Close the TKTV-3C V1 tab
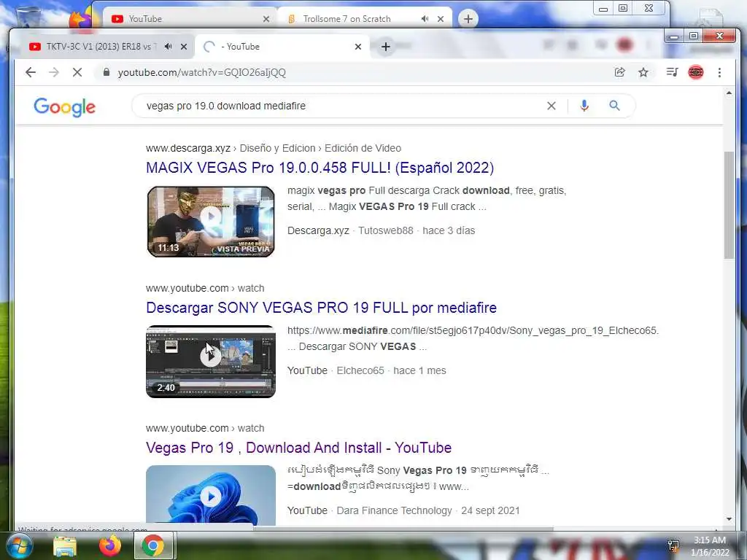 pos(183,47)
